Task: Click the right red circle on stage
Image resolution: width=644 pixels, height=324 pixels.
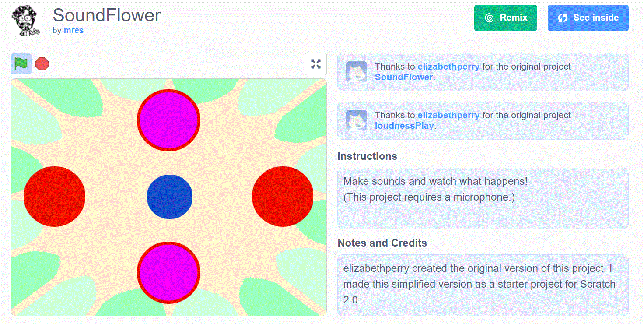Action: [x=283, y=197]
